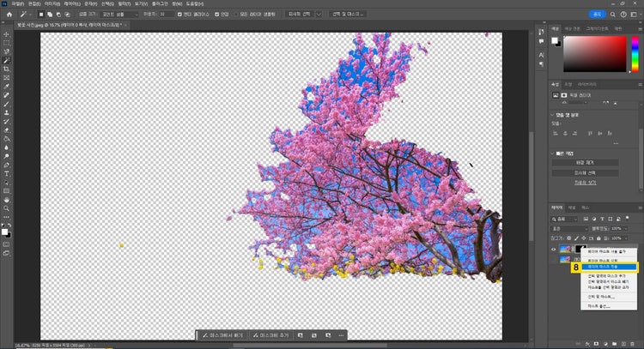Image resolution: width=644 pixels, height=349 pixels.
Task: Select the History Brush tool
Action: (7, 122)
